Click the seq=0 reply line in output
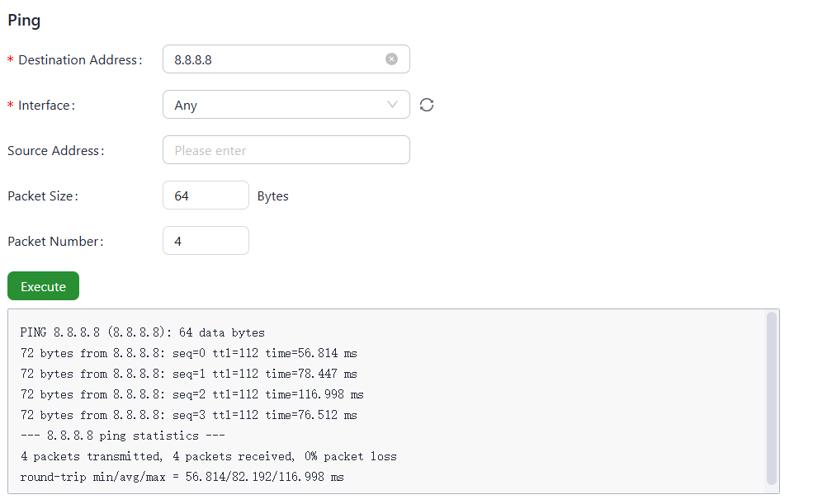The height and width of the screenshot is (504, 813). pyautogui.click(x=188, y=353)
